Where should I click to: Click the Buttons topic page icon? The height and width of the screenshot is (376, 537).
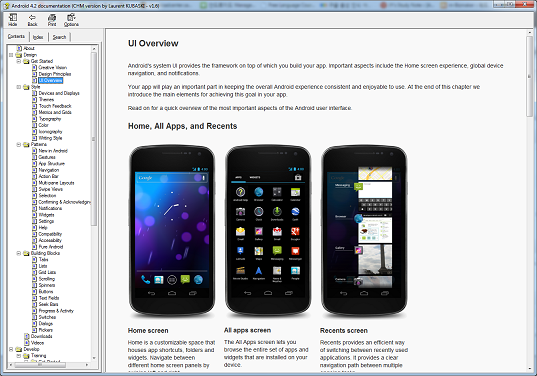point(34,291)
